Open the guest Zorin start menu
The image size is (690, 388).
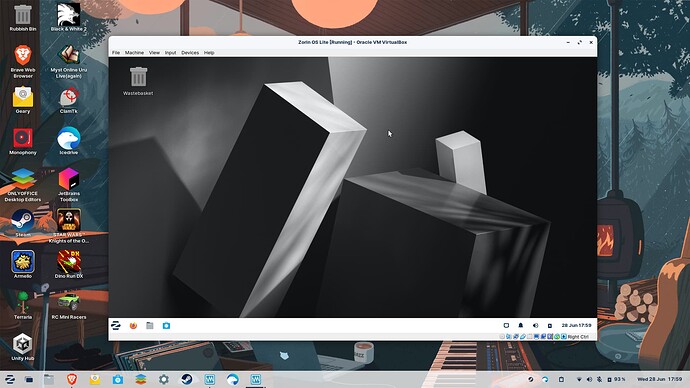click(x=116, y=326)
